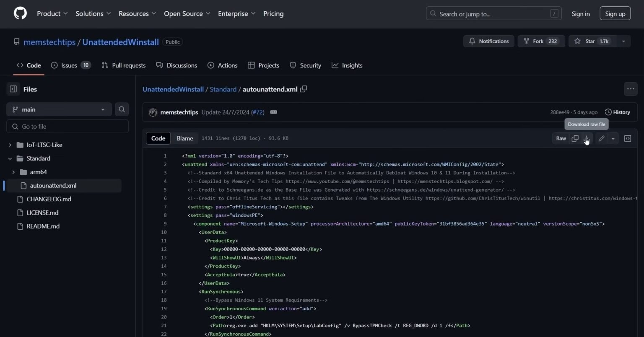Screen dimensions: 644x337
Task: Expand the IoT-LTSC-Like folder
Action: click(10, 145)
